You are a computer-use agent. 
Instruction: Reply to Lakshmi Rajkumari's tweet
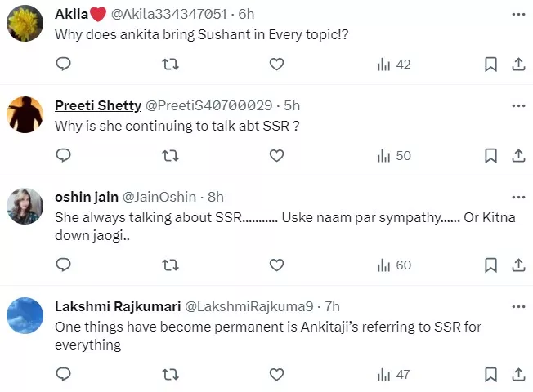tap(63, 374)
